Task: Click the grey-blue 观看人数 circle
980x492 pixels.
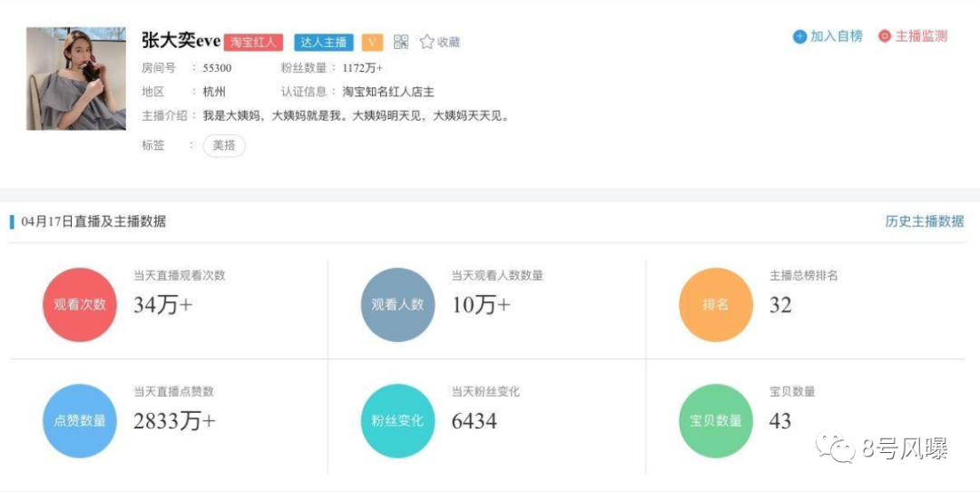Action: click(x=397, y=304)
